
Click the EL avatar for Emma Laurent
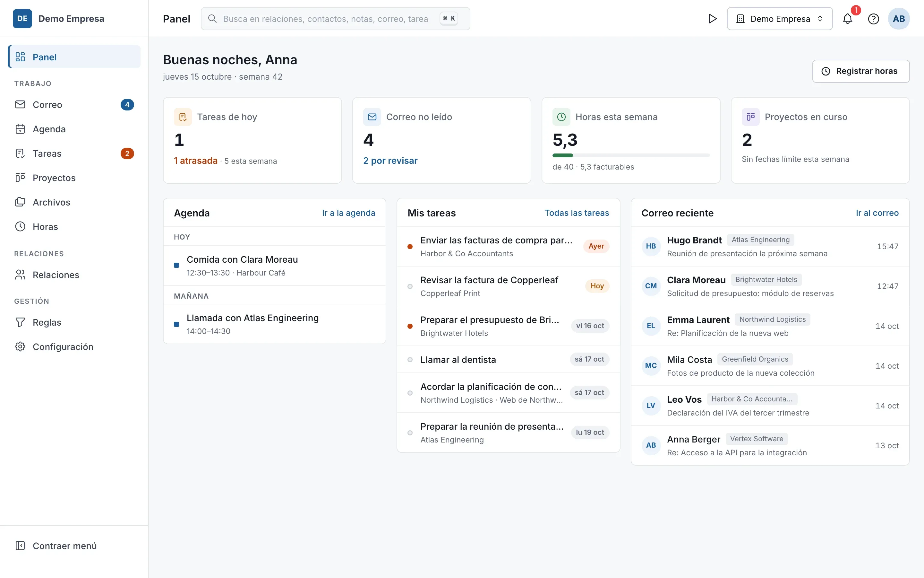coord(651,326)
